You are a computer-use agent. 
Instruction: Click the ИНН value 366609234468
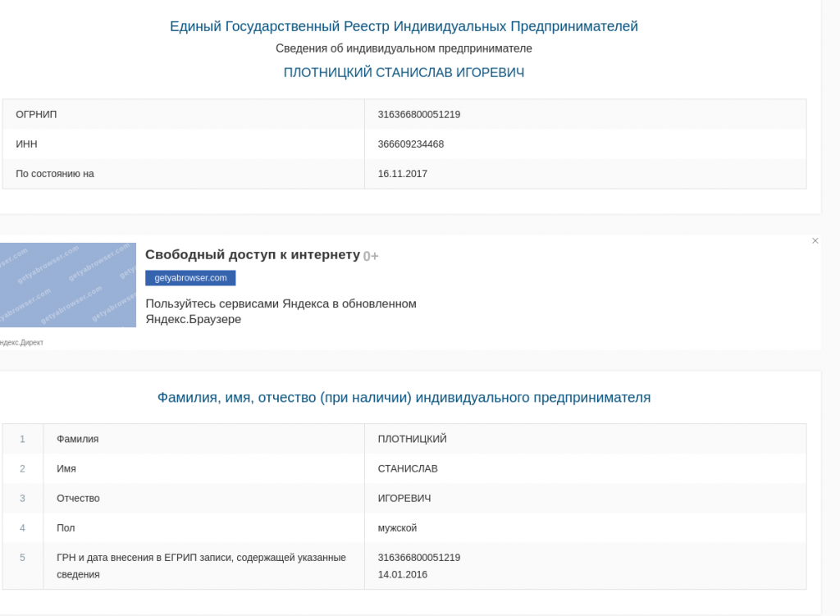[x=411, y=144]
